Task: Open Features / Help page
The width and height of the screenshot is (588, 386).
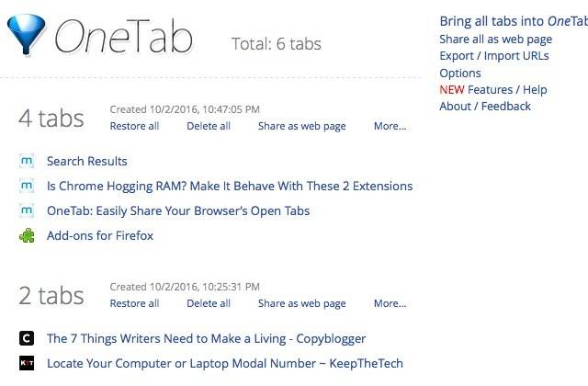Action: click(506, 89)
